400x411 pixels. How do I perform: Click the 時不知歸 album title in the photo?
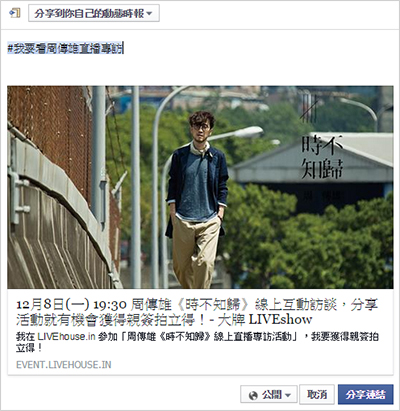tap(322, 157)
